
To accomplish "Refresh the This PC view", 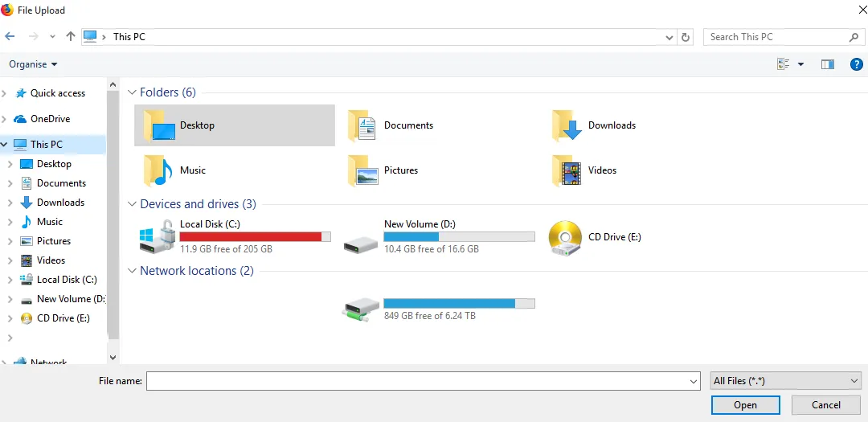I will 686,37.
